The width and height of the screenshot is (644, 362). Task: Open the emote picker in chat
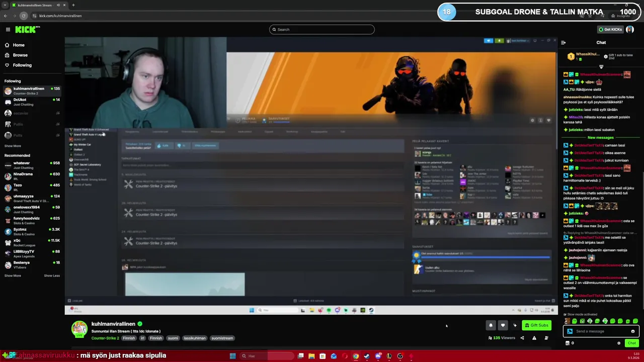point(633,331)
